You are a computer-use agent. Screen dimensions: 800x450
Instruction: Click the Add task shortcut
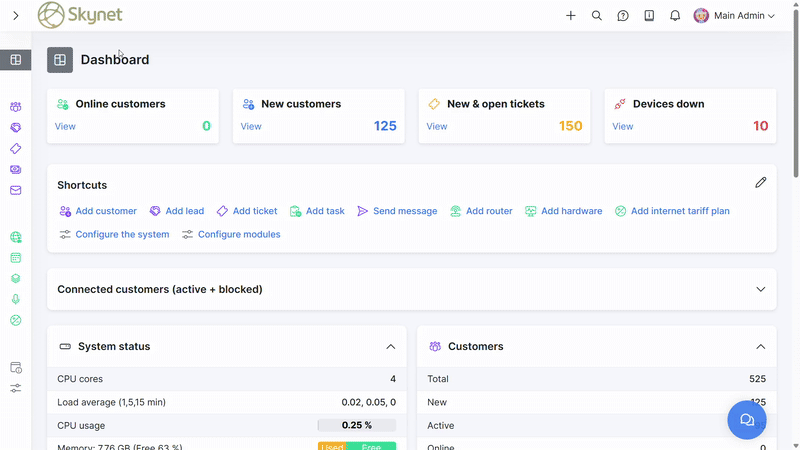click(317, 211)
